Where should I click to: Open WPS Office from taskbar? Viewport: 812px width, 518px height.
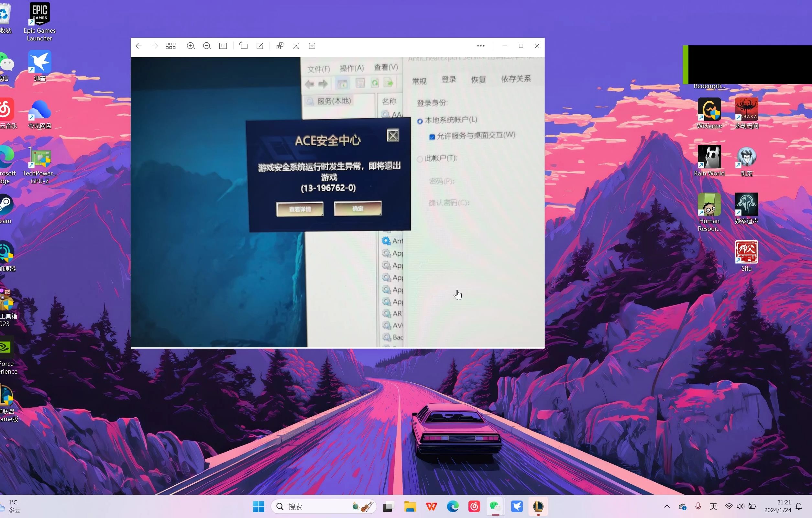(431, 507)
